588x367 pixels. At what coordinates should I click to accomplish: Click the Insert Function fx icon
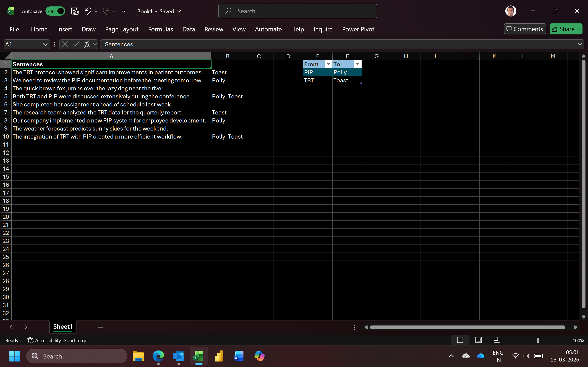pos(87,44)
